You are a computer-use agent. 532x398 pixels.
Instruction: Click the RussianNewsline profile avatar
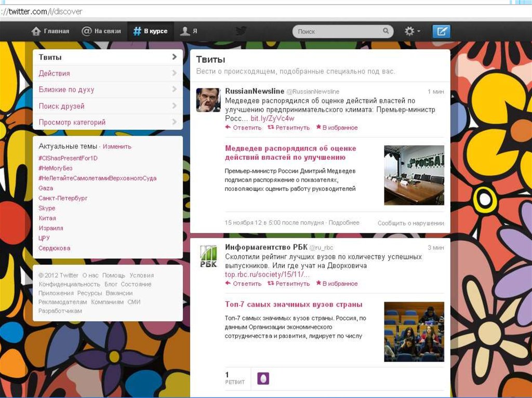click(x=208, y=100)
